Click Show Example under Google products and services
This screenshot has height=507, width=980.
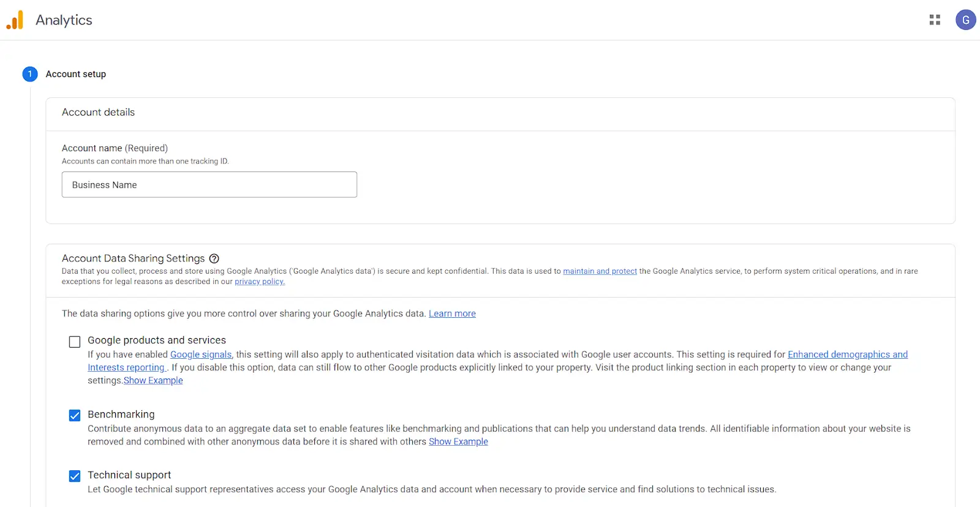click(153, 380)
